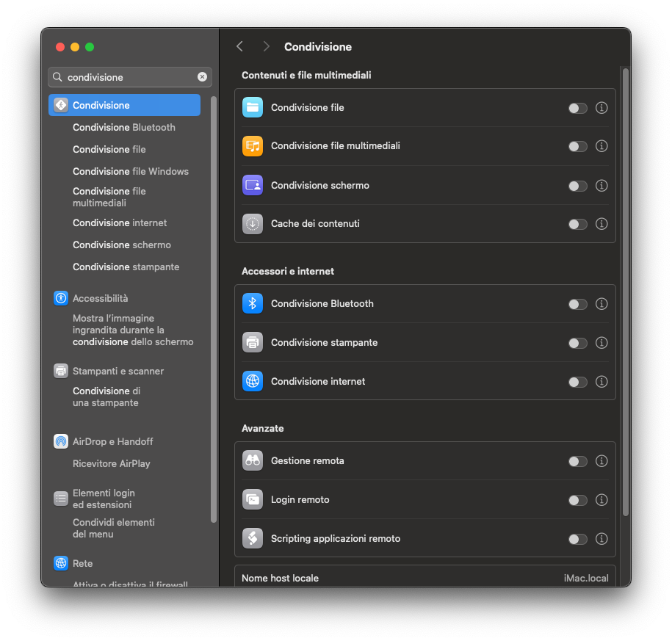Open Mostra l'immagine ingrandita result
672x641 pixels.
133,330
